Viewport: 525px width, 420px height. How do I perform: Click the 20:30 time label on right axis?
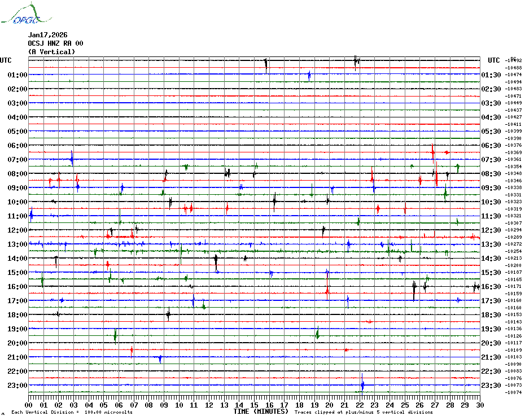[491, 343]
